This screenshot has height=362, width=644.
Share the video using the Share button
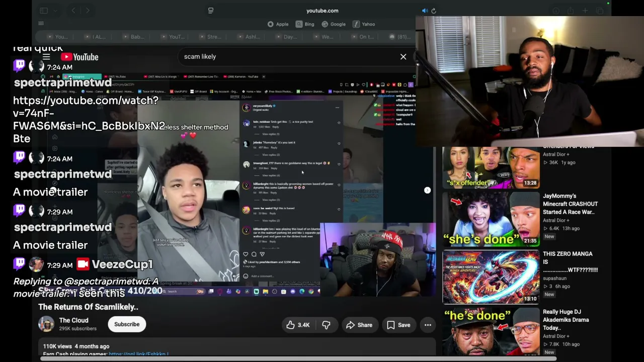click(359, 325)
